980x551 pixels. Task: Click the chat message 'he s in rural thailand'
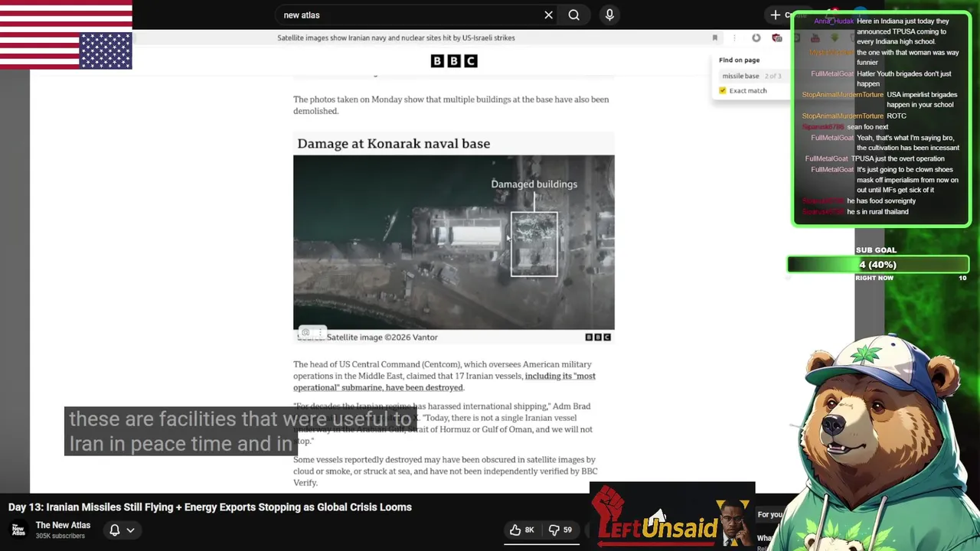tap(877, 212)
